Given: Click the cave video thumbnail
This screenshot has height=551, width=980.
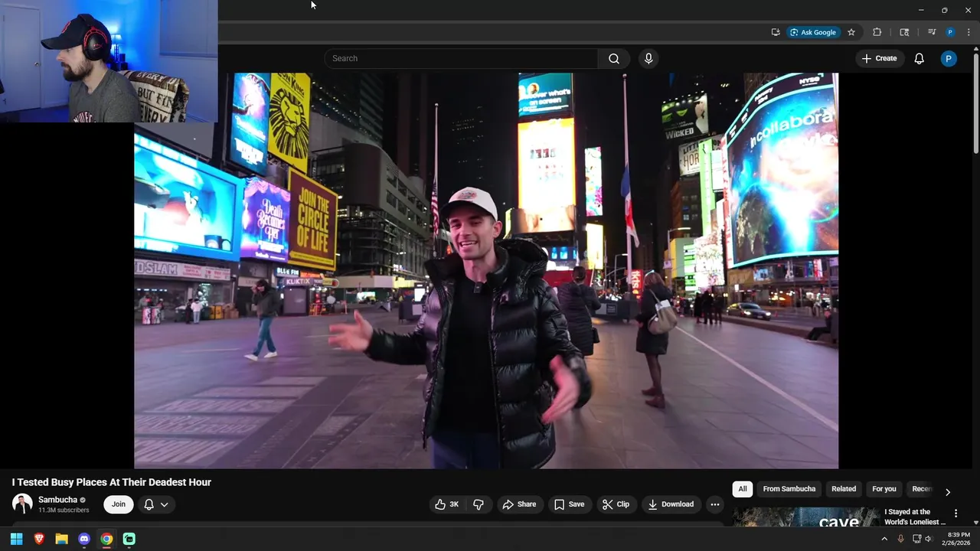Looking at the screenshot, I should click(x=805, y=517).
